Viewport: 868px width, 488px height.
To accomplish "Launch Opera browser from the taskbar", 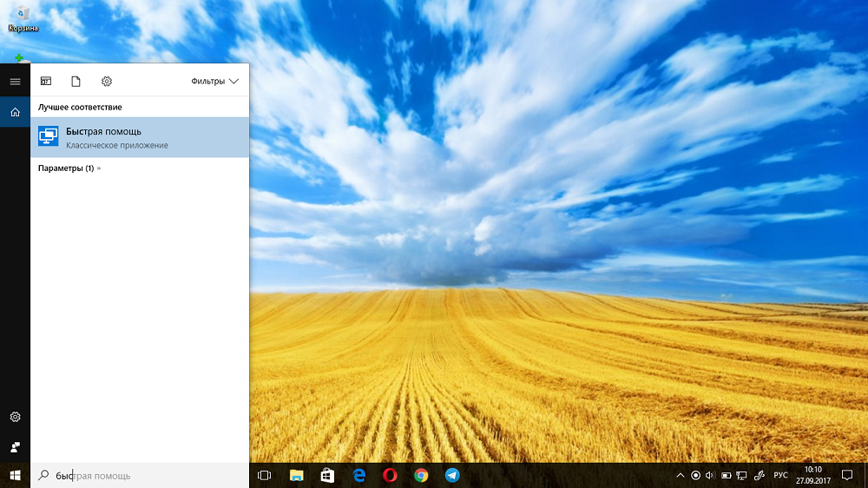I will [390, 475].
